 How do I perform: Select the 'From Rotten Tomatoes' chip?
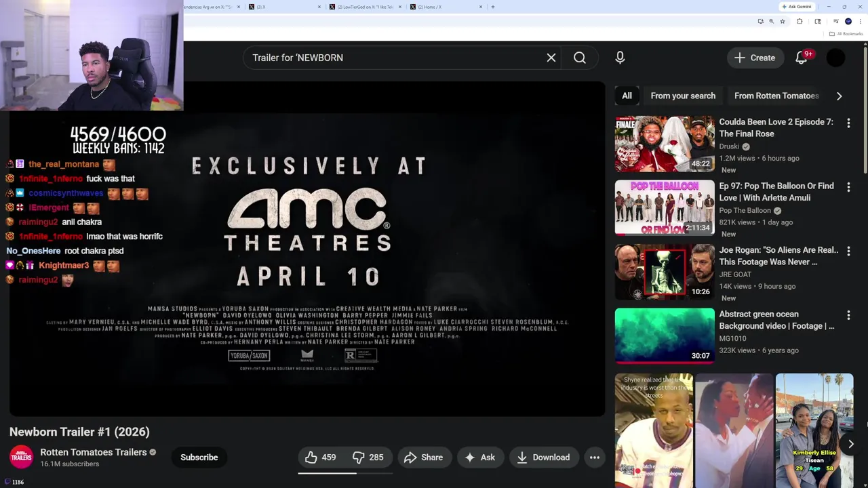coord(776,96)
